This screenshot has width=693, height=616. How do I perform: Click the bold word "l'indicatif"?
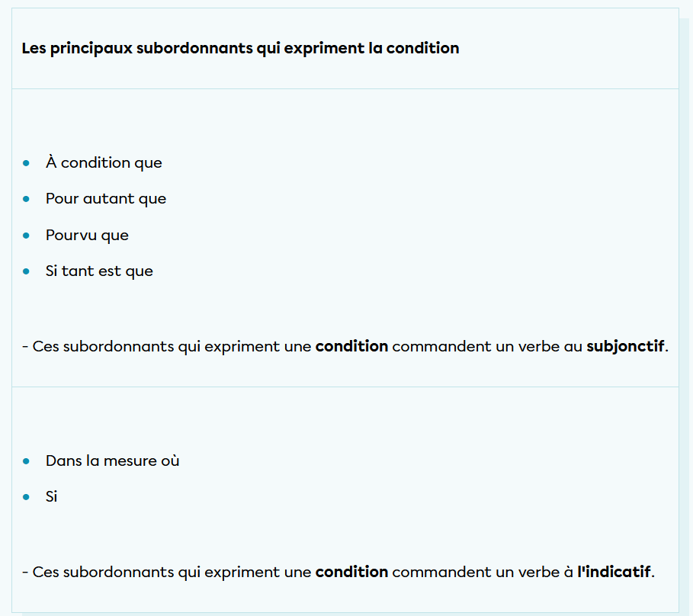[614, 572]
